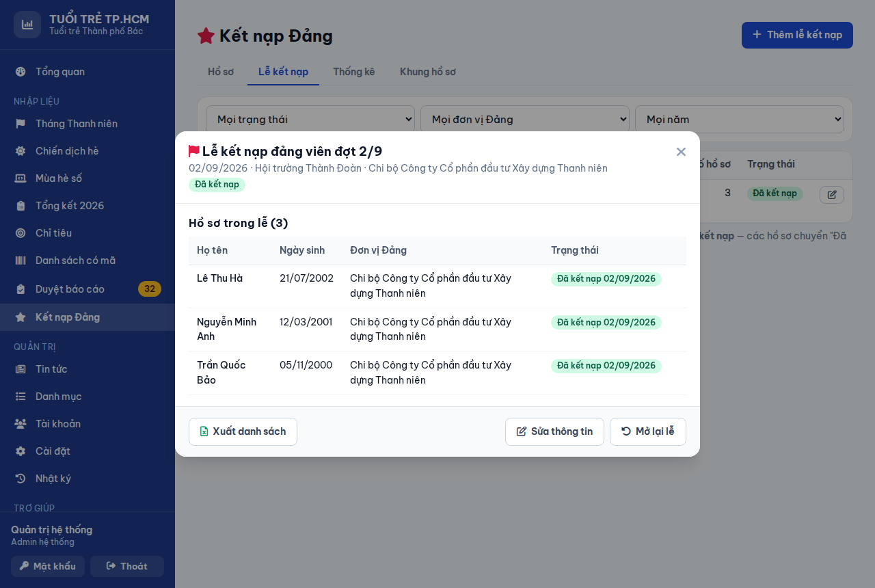
Task: Click the app logo chart icon
Action: click(x=27, y=25)
